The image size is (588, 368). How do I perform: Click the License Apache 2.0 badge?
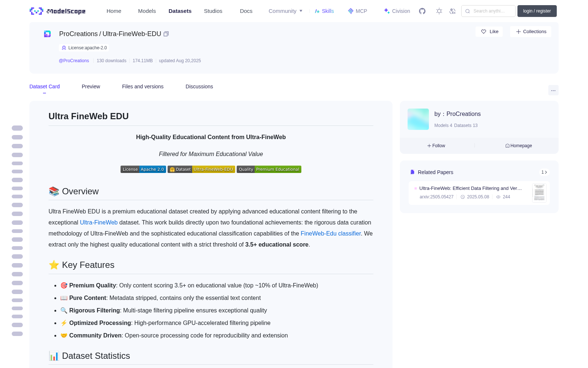143,169
